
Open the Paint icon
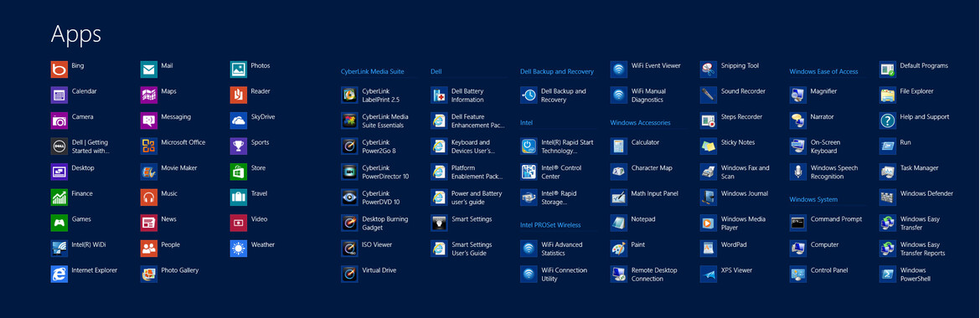619,249
